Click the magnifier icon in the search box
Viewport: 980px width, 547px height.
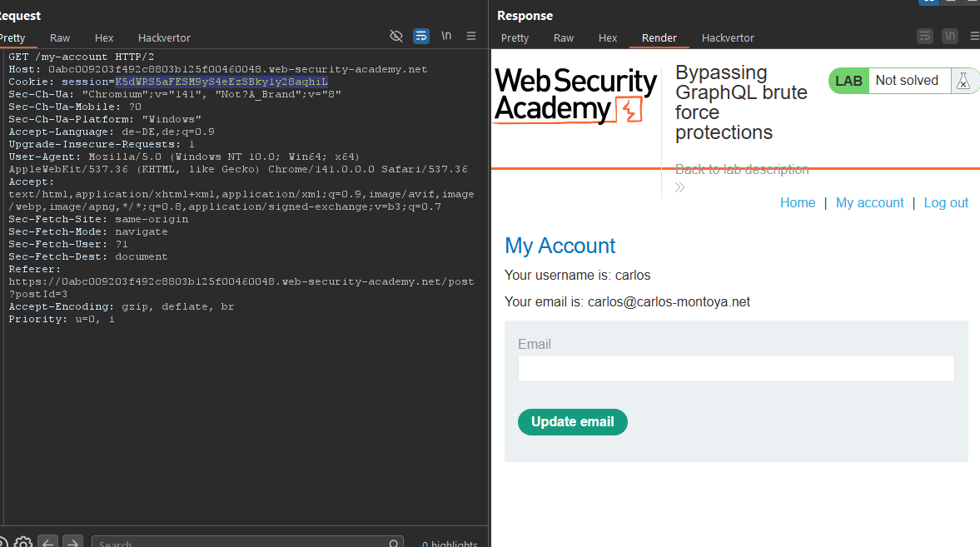tap(394, 544)
